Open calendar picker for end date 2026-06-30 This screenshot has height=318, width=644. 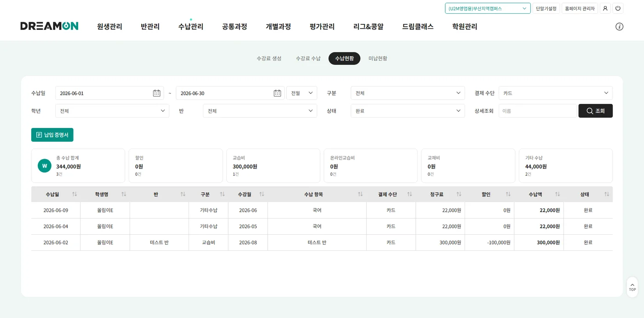point(277,93)
